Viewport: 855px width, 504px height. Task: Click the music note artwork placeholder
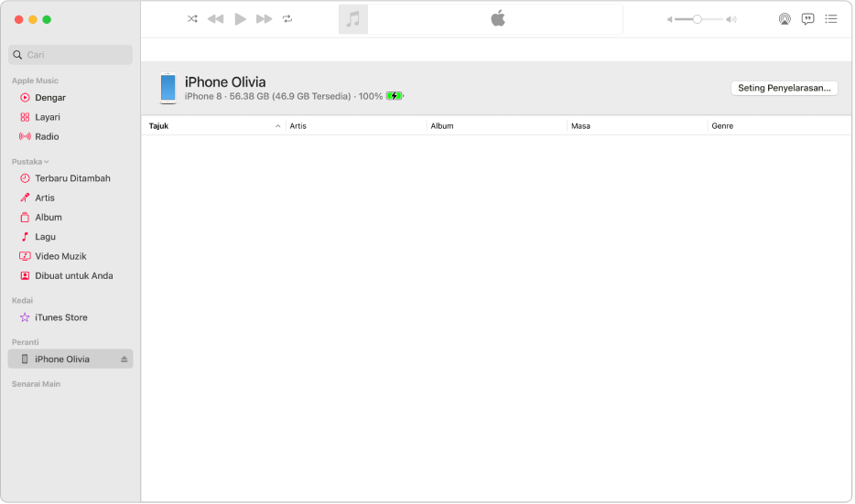click(x=353, y=19)
